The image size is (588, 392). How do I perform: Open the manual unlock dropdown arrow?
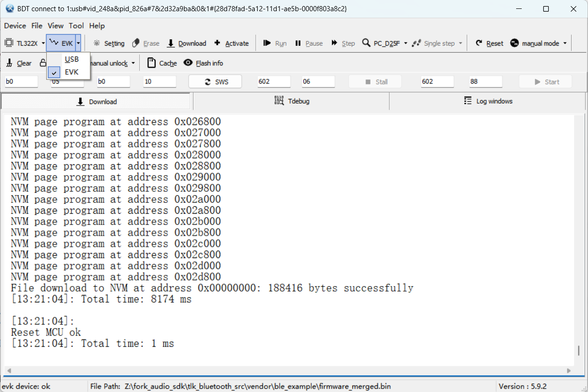pos(133,63)
